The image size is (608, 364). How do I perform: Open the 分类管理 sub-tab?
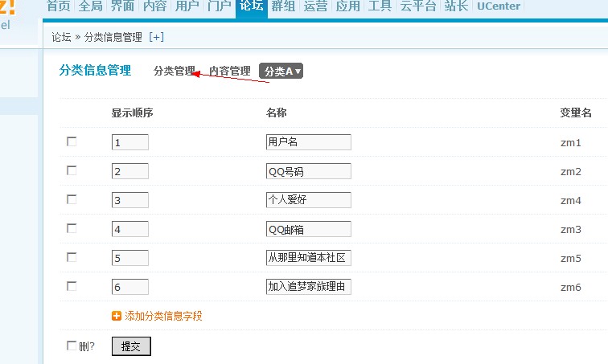(175, 71)
